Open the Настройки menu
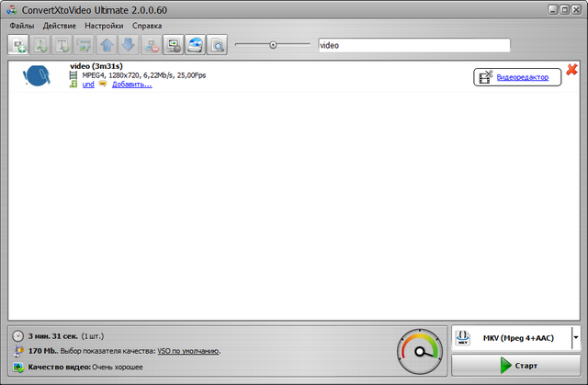The width and height of the screenshot is (588, 385). [x=103, y=25]
